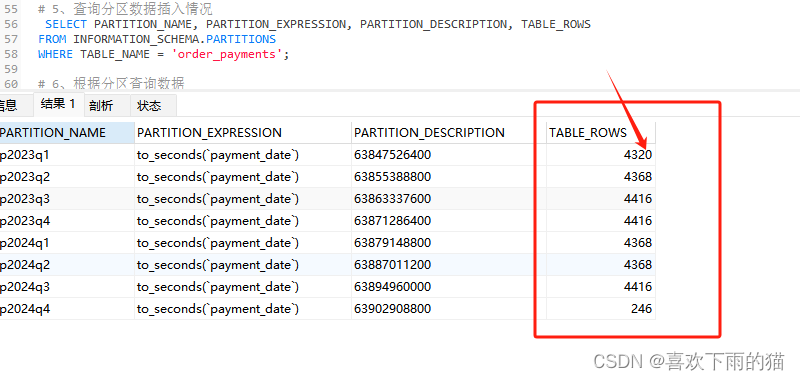This screenshot has width=800, height=380.
Task: Select the p2023q3 partition name cell
Action: (67, 198)
